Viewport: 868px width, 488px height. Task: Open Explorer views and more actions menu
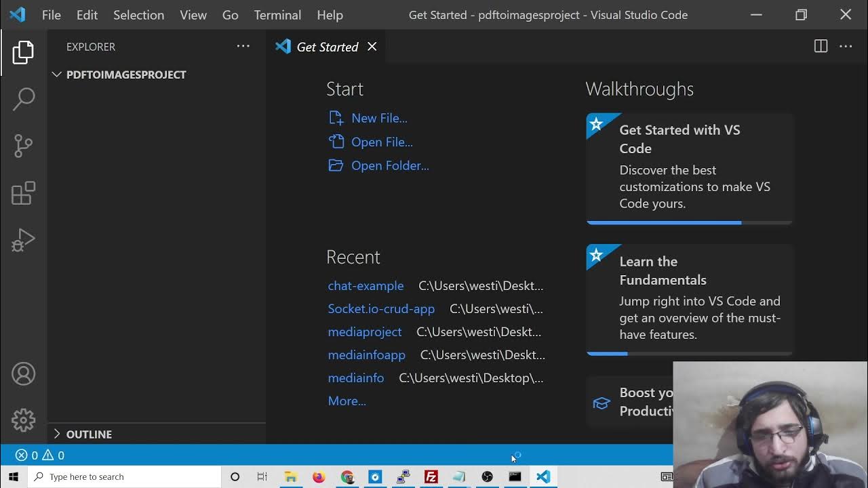[243, 46]
